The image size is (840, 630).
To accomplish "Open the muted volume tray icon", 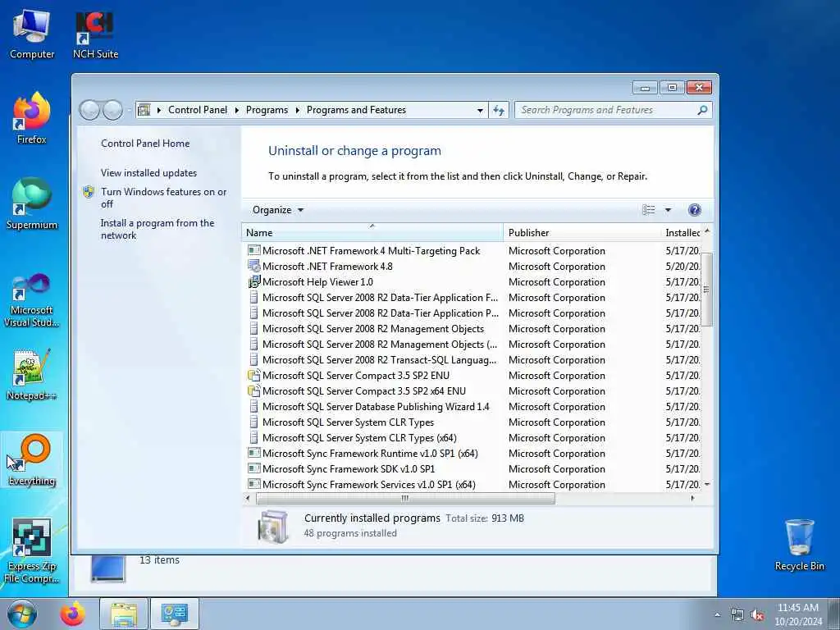I will pyautogui.click(x=757, y=615).
